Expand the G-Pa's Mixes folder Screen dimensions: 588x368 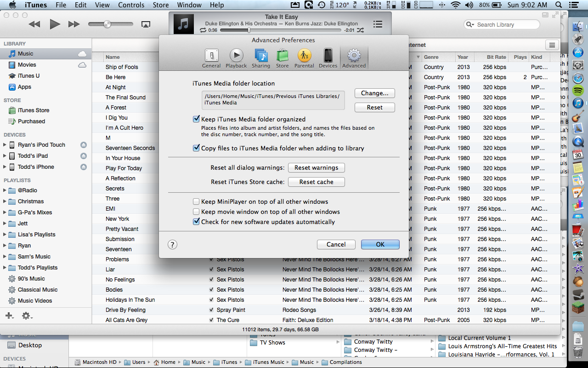(x=5, y=213)
